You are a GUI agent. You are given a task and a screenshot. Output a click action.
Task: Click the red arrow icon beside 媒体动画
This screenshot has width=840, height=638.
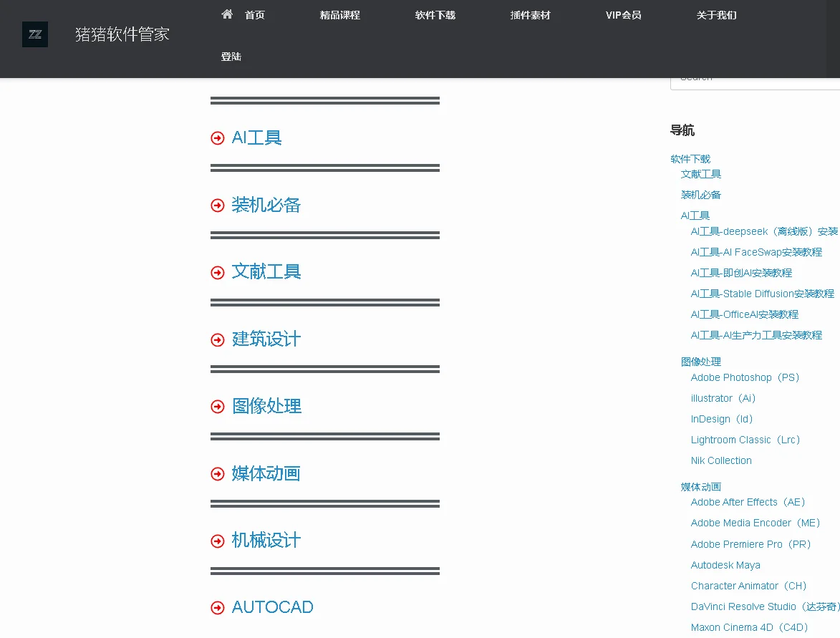pos(218,473)
